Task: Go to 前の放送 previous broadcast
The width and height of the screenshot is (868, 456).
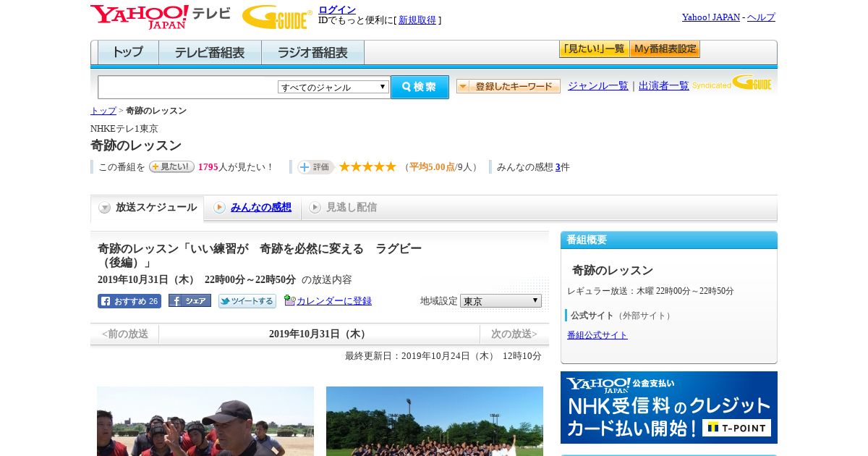Action: [124, 334]
